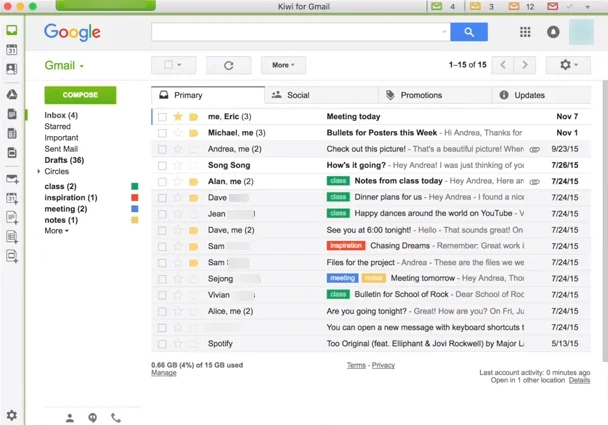Image resolution: width=608 pixels, height=425 pixels.
Task: Open Google Calendar in the Kiwi sidebar
Action: (x=12, y=50)
